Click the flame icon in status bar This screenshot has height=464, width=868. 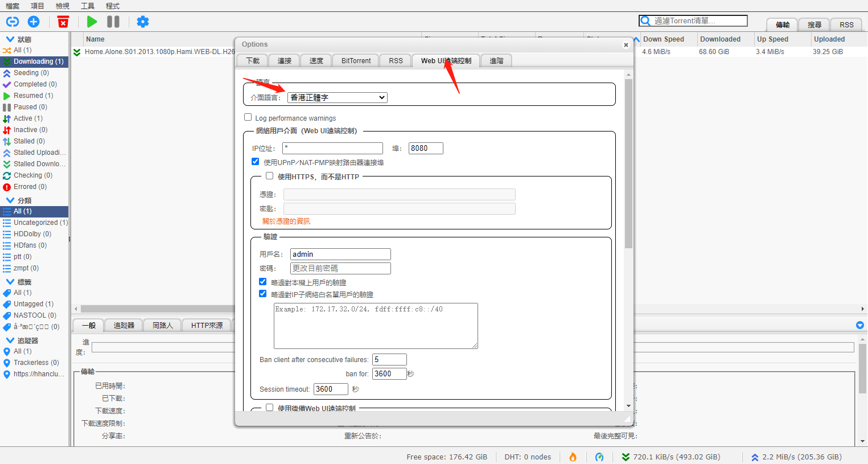point(573,457)
